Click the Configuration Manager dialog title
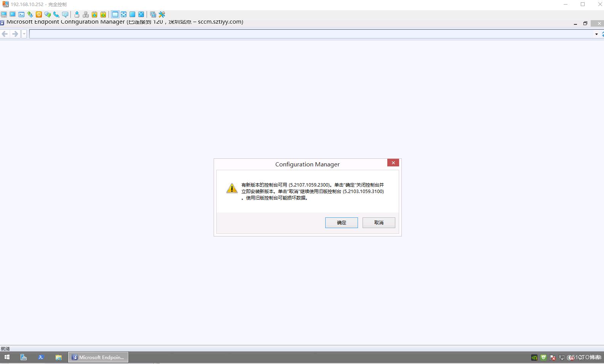The width and height of the screenshot is (604, 364). pos(307,164)
